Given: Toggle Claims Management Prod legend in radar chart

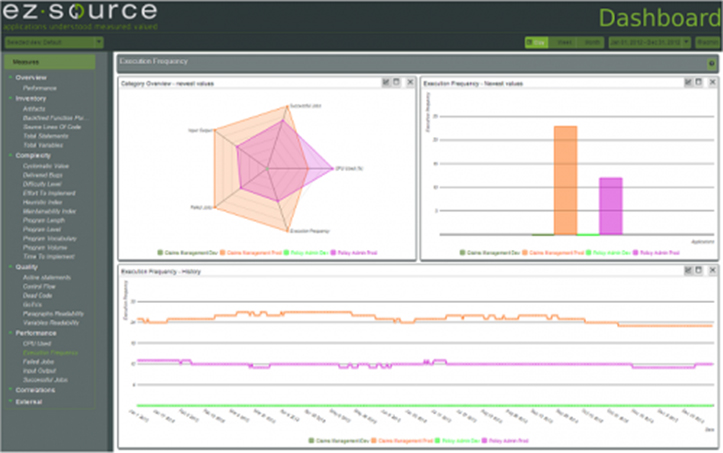Looking at the screenshot, I should coord(250,253).
